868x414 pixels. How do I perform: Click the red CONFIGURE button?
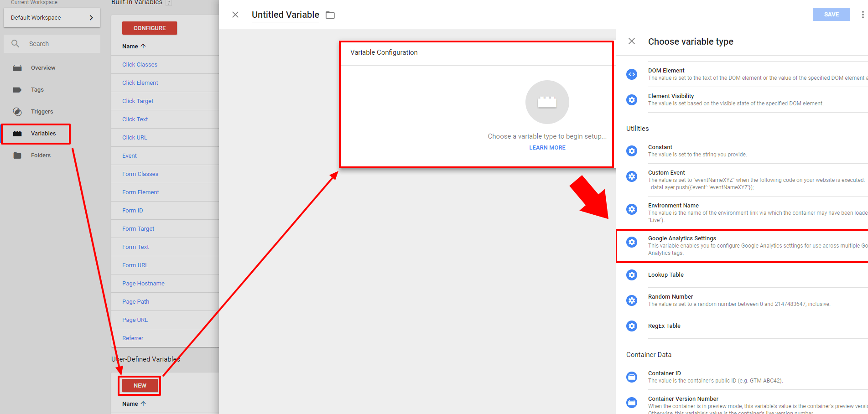pyautogui.click(x=150, y=28)
